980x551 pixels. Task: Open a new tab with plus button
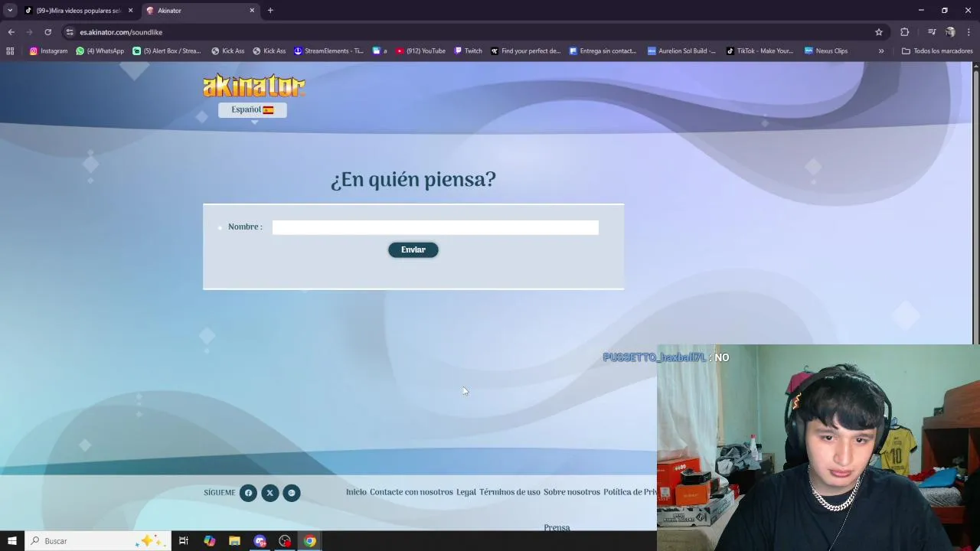[x=270, y=11]
